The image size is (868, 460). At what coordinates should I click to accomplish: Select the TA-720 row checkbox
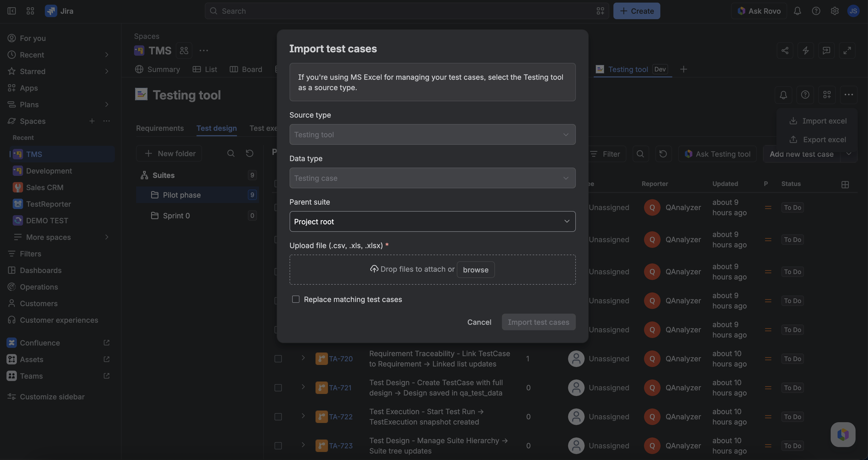[x=278, y=359]
